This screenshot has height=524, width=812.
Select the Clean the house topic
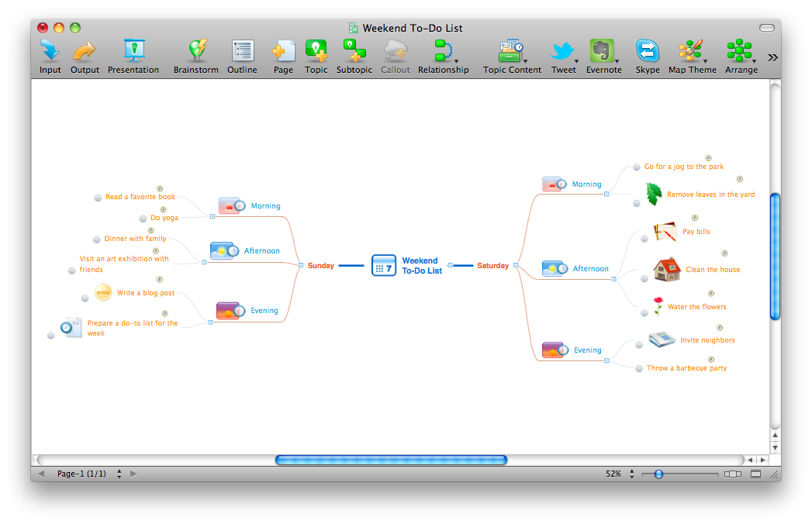pyautogui.click(x=713, y=270)
